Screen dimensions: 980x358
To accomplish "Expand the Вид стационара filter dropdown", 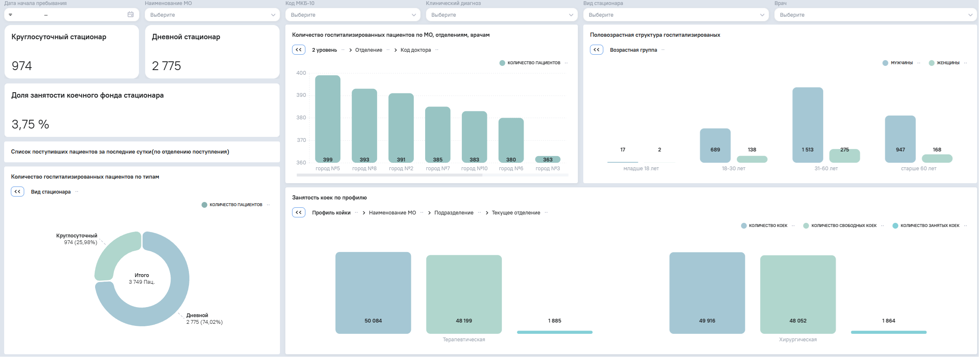I will 676,15.
